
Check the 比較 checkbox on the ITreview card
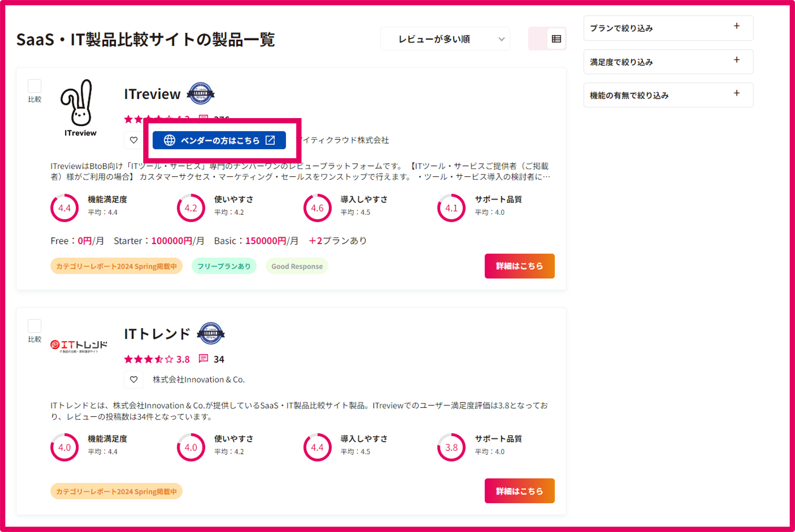(34, 86)
